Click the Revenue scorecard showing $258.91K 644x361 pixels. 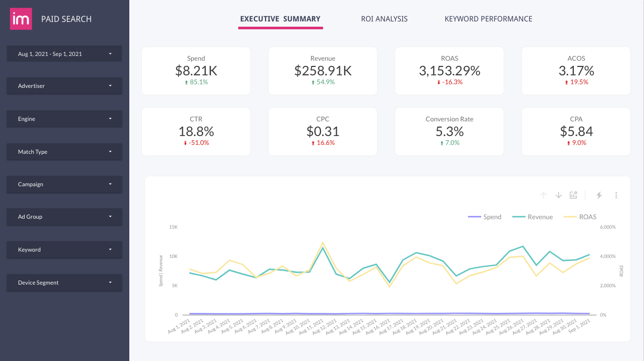click(323, 71)
